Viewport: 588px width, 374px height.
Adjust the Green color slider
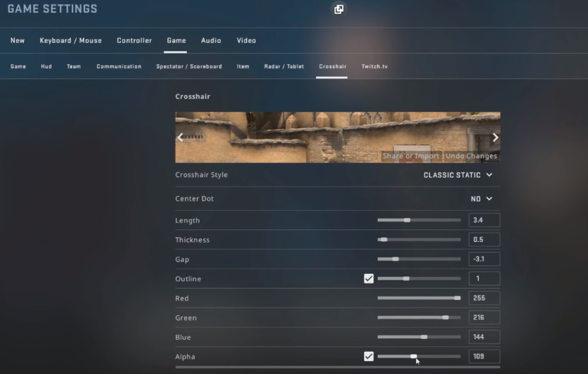tap(419, 318)
